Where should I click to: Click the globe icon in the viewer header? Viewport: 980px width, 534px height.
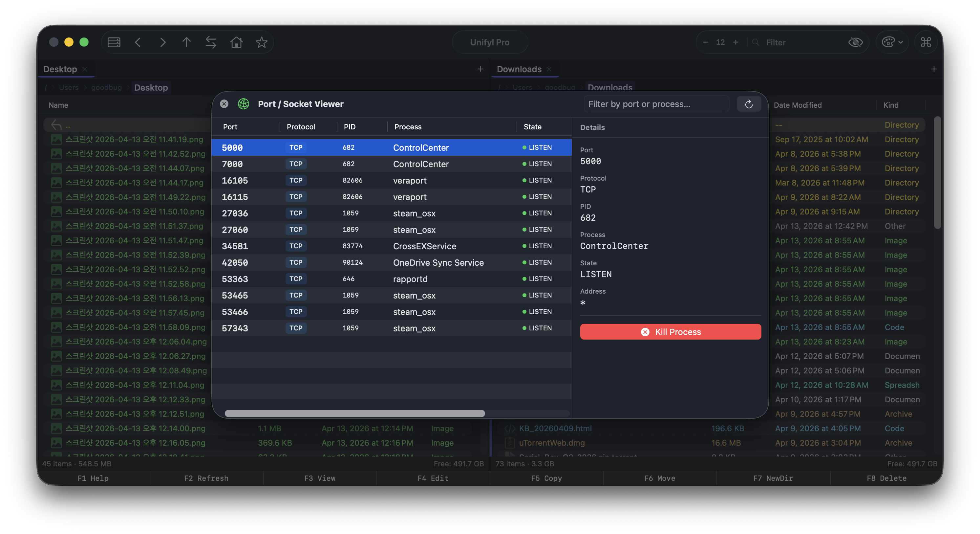pos(244,103)
